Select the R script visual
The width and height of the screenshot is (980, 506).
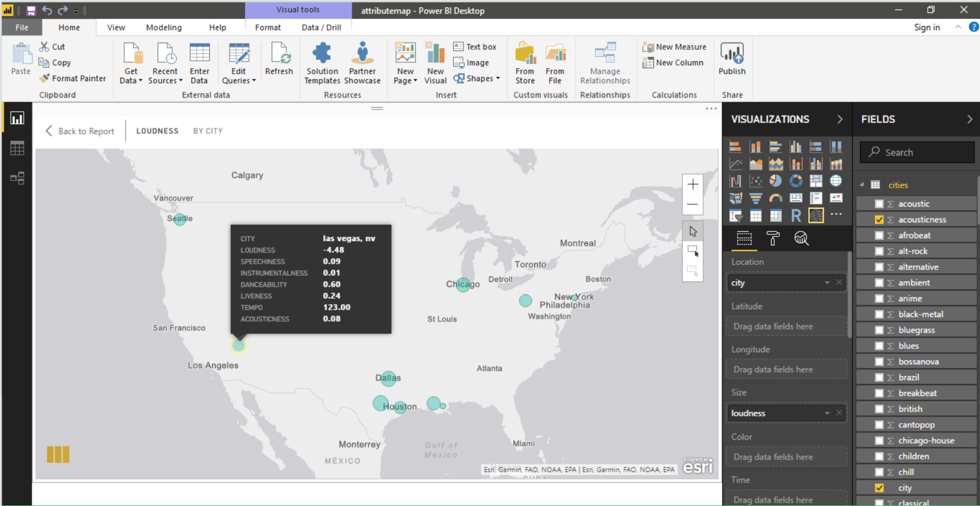tap(796, 215)
